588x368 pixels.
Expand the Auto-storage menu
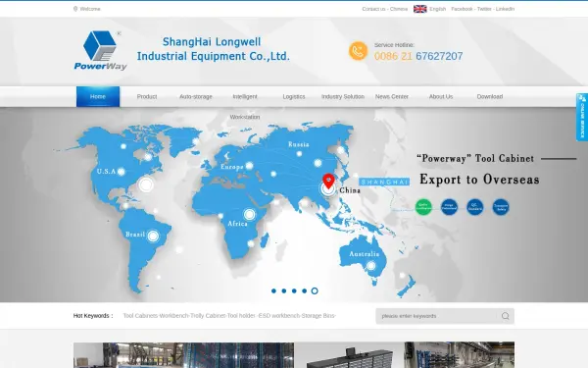point(196,96)
